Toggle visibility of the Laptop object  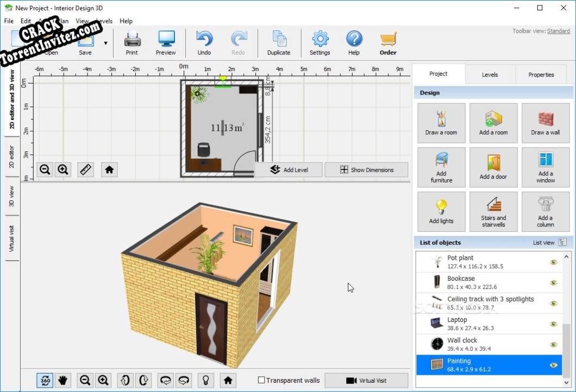[x=553, y=323]
